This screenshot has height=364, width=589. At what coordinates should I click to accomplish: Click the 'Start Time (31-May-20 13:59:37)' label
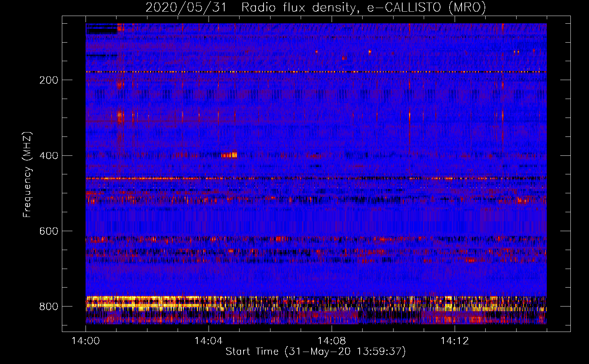click(316, 352)
